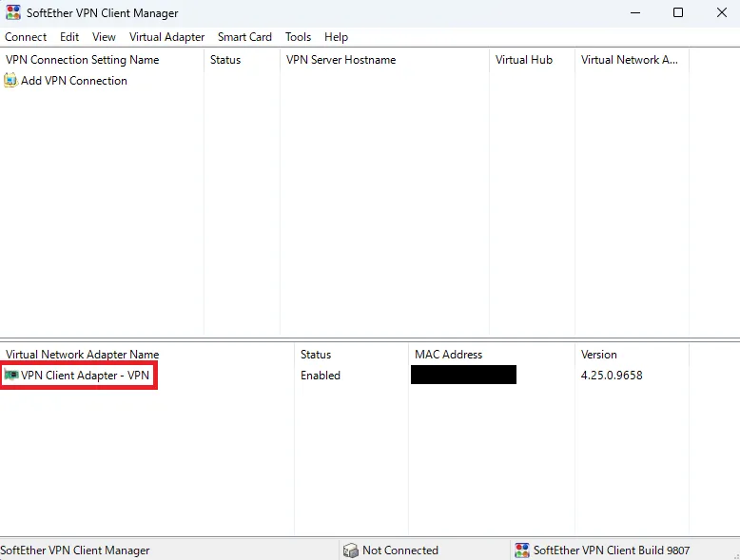The height and width of the screenshot is (560, 740).
Task: Sort by adapter Status column header
Action: click(352, 355)
